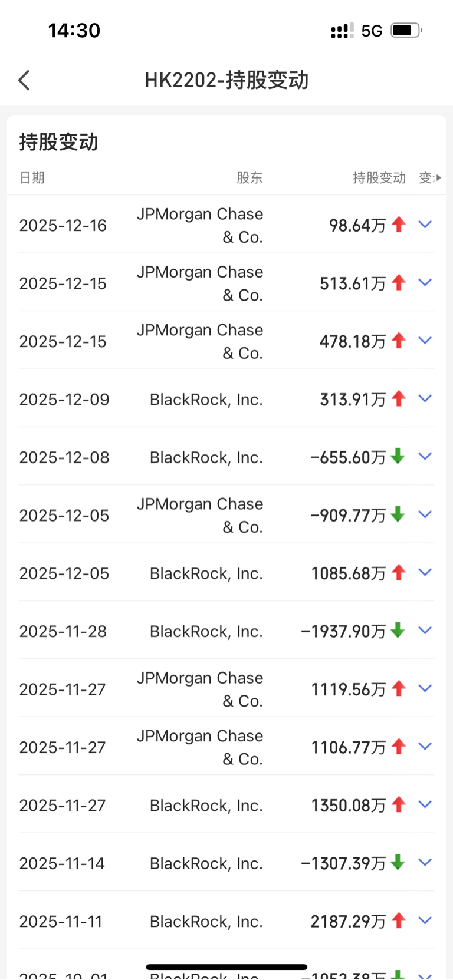Open BlackRock, Inc. entry dated 2025-12-08
The width and height of the screenshot is (453, 980).
206,457
